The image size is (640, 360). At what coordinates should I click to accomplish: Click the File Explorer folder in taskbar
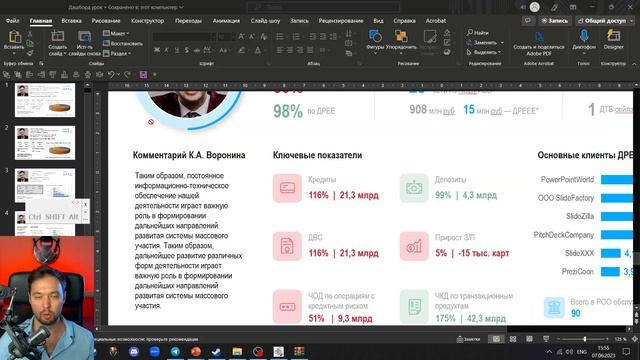[237, 351]
